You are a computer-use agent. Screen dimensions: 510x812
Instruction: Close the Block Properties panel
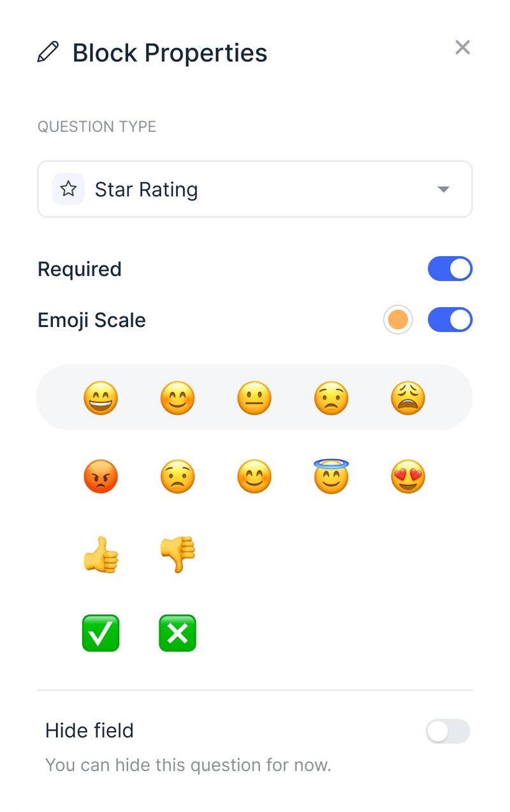click(x=462, y=47)
